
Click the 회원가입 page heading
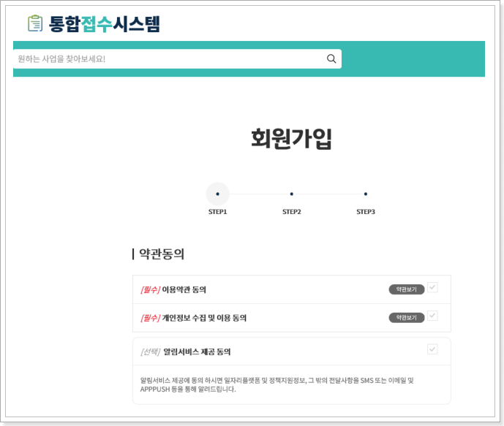[291, 139]
